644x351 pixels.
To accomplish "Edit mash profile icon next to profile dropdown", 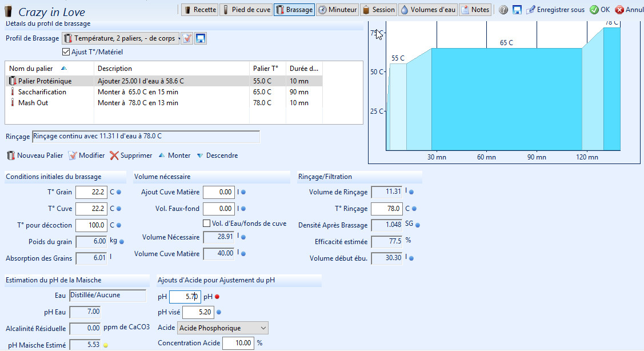I will pos(186,38).
